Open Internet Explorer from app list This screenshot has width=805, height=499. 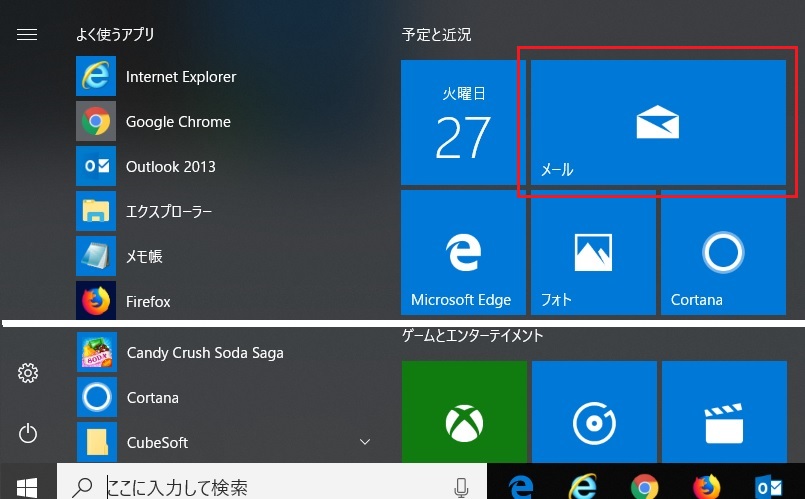pos(180,77)
